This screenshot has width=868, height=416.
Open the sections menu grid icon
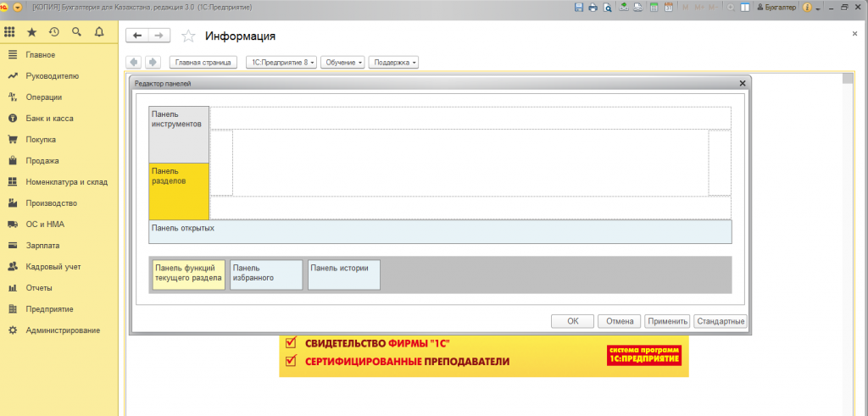click(x=9, y=32)
